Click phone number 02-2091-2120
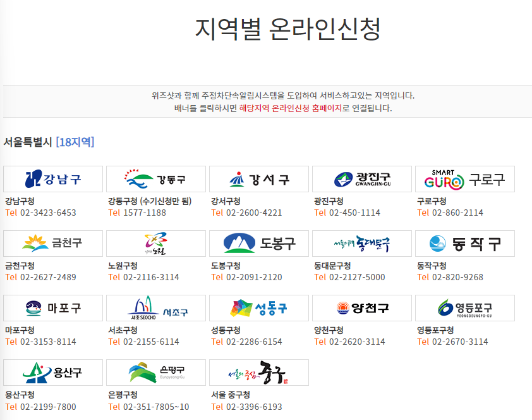The image size is (532, 420). tap(254, 278)
